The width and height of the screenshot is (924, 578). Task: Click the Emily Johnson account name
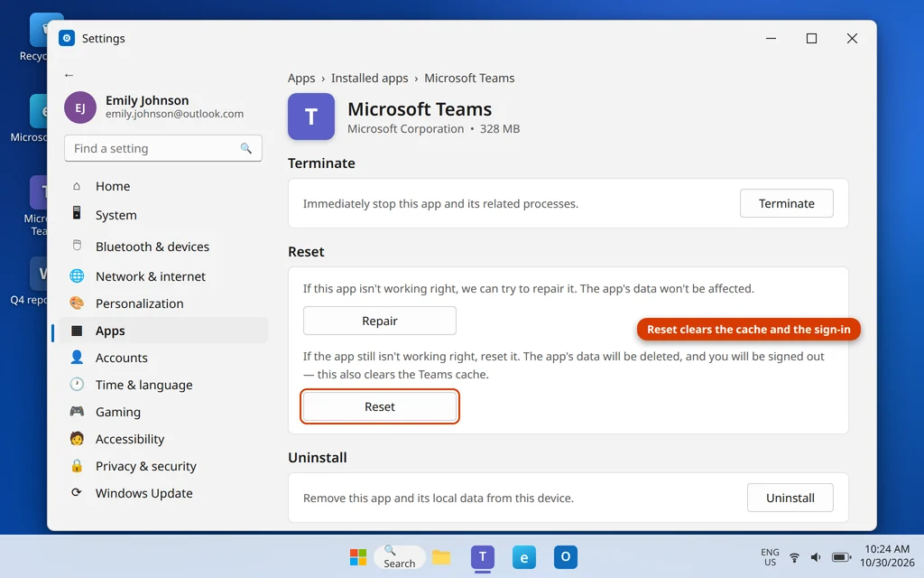tap(147, 100)
